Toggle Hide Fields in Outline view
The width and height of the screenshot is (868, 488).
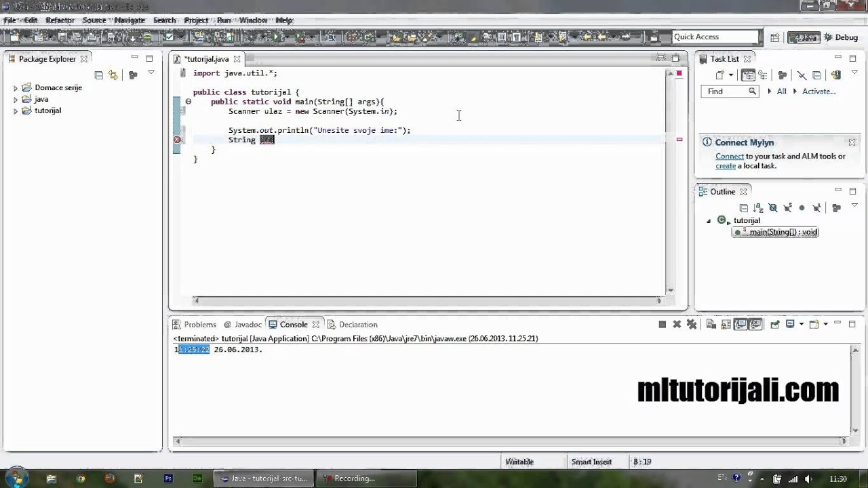773,208
